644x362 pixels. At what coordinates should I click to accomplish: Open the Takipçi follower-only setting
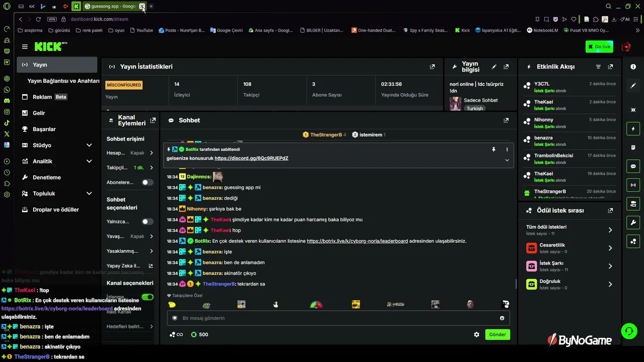coord(130,167)
